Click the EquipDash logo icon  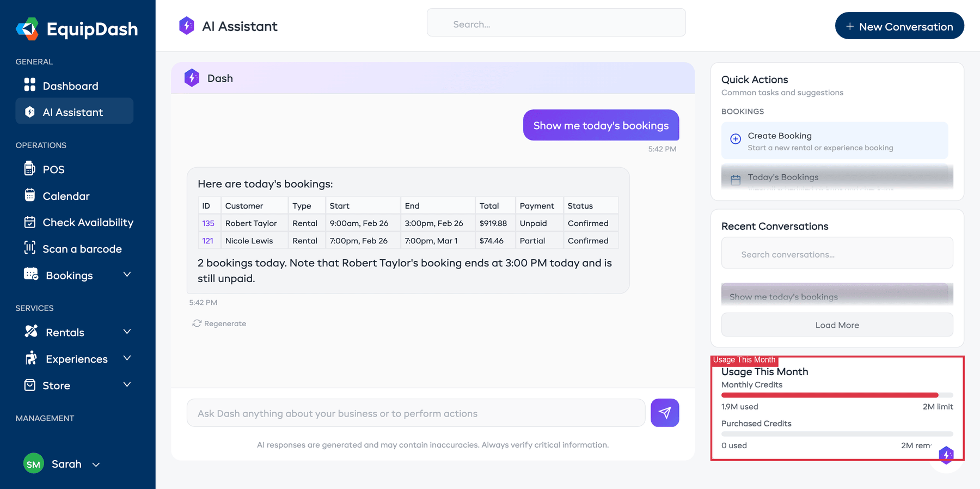[x=27, y=29]
